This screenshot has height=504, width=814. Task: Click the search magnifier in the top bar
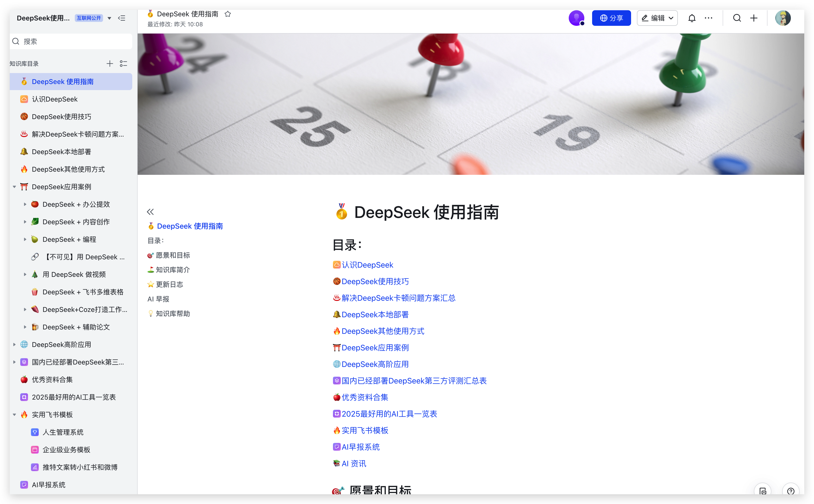click(x=737, y=18)
